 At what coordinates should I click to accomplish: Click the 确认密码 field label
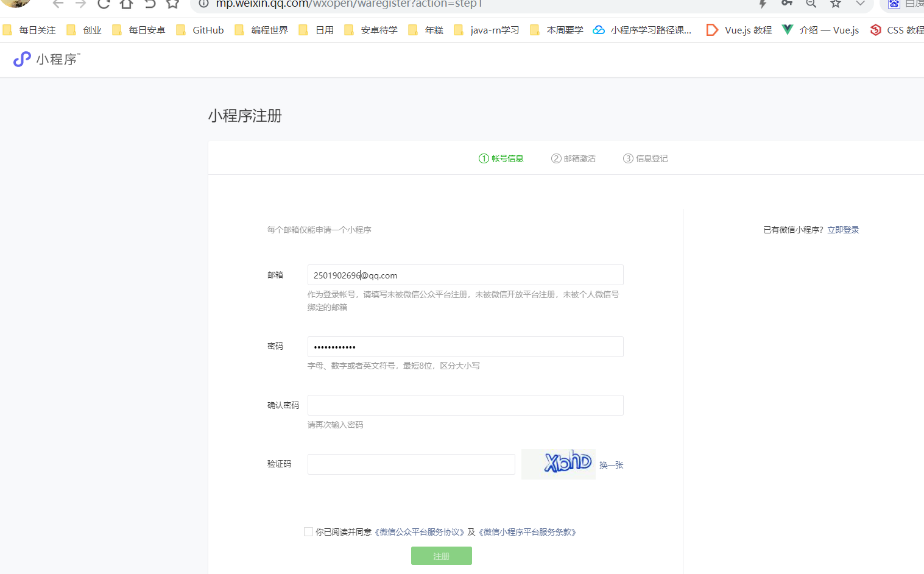(283, 405)
